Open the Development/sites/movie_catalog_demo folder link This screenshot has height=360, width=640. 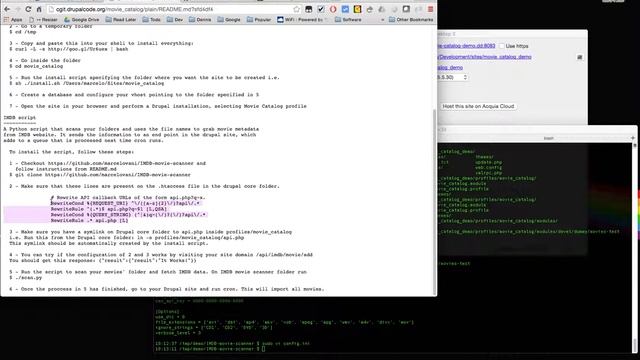[484, 57]
